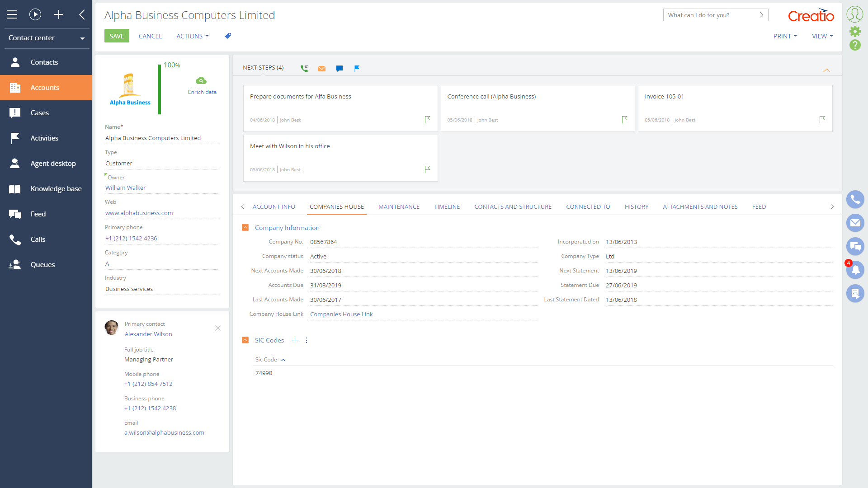
Task: Click flag on Meet with Wilson card
Action: 428,169
